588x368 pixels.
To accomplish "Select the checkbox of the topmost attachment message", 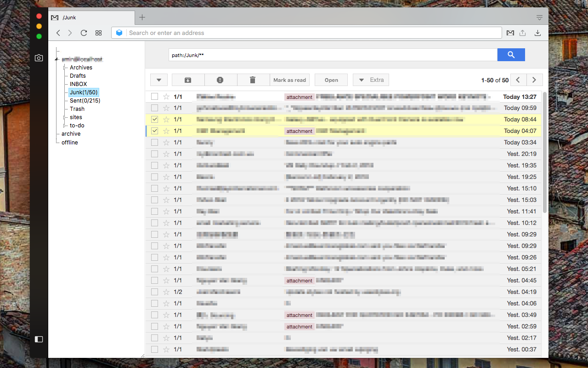I will (x=154, y=97).
